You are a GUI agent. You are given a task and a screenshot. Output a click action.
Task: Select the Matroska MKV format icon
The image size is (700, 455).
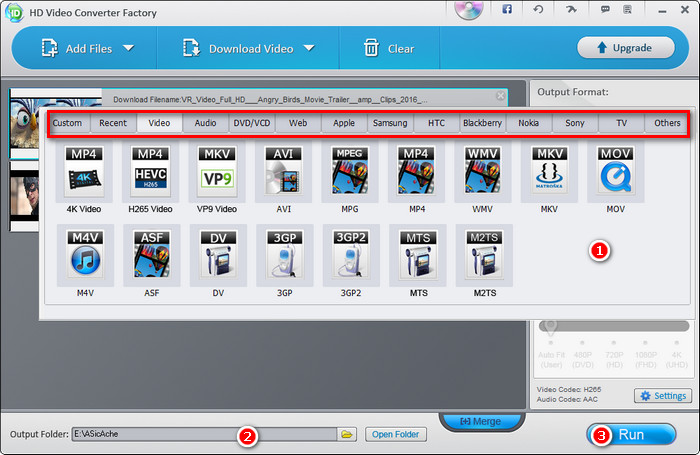[549, 173]
